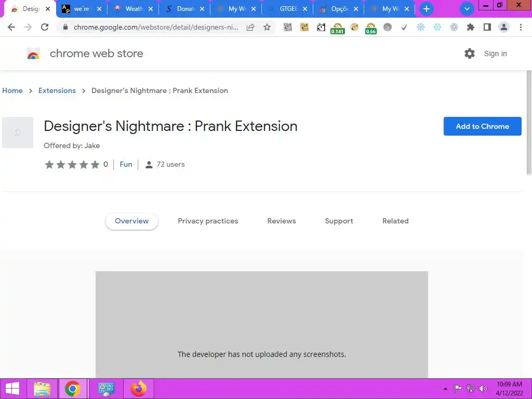This screenshot has height=399, width=532.
Task: Bookmark this page with the star icon
Action: tap(267, 27)
